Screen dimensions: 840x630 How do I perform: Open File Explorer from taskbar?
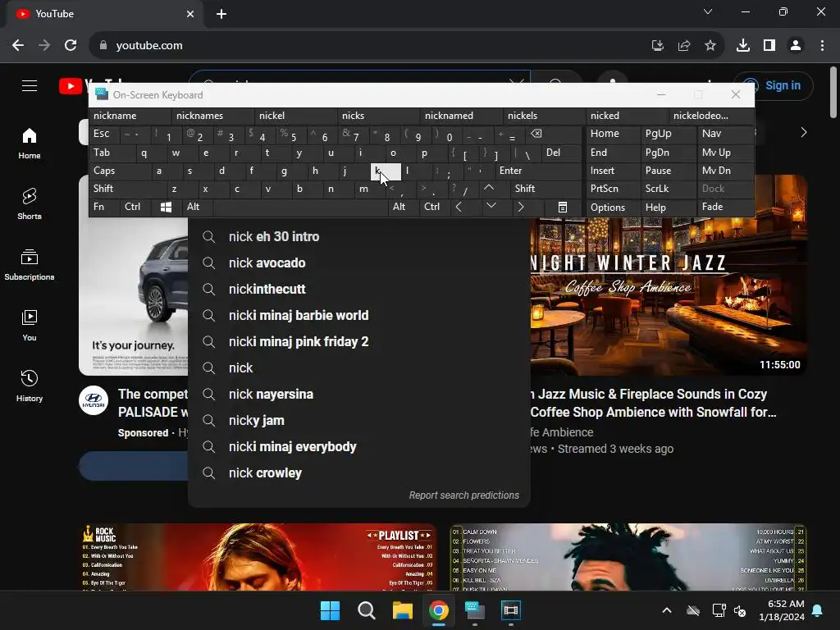[x=402, y=610]
